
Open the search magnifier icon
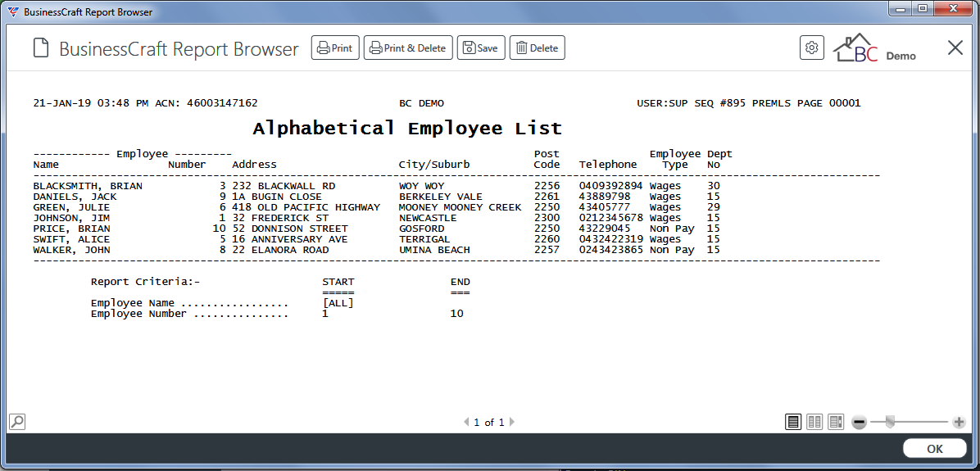pos(17,422)
